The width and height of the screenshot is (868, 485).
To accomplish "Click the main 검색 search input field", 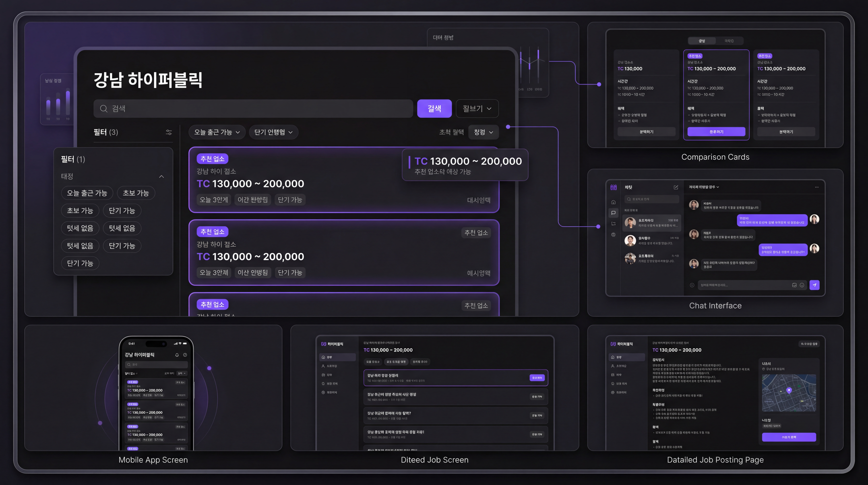I will tap(253, 109).
